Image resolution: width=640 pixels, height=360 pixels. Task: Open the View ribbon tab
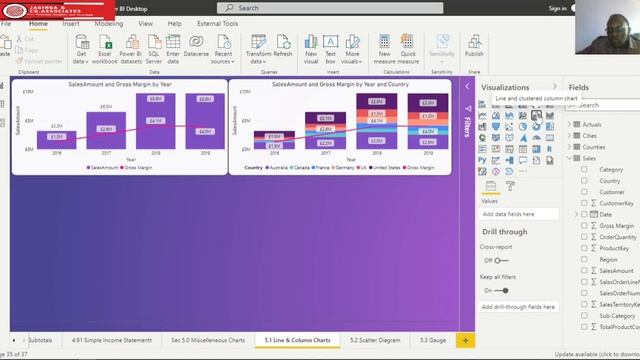(145, 24)
